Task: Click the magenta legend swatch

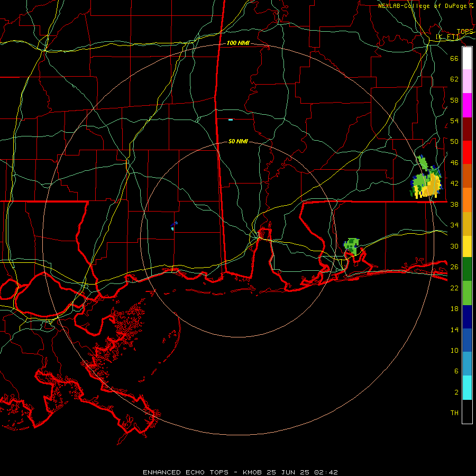Action: (x=467, y=105)
